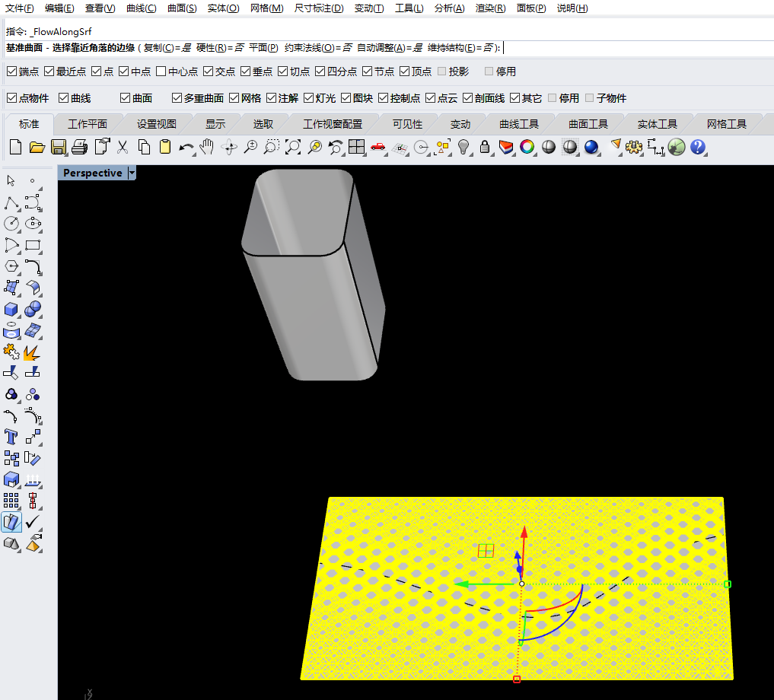Open the color wheel icon

coord(527,147)
